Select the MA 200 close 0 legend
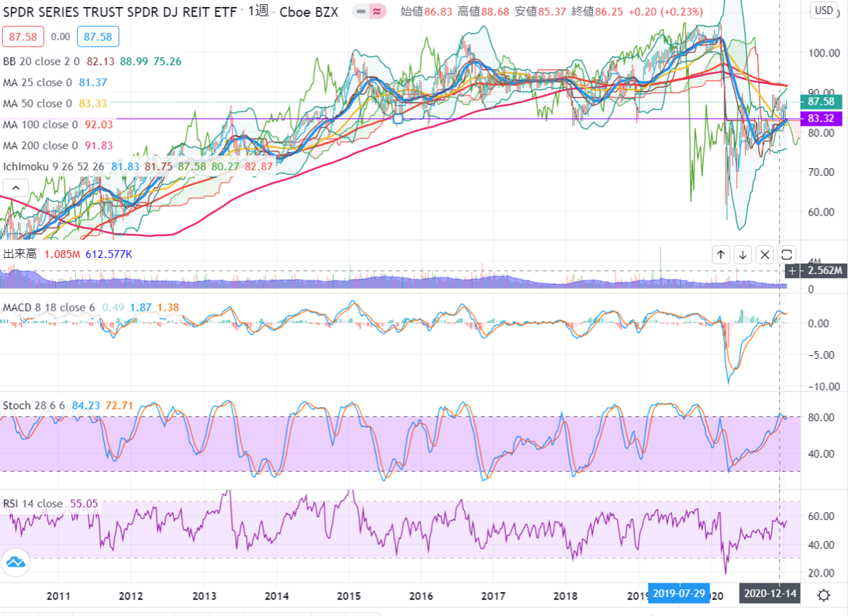Viewport: 848px width, 616px height. tap(40, 146)
